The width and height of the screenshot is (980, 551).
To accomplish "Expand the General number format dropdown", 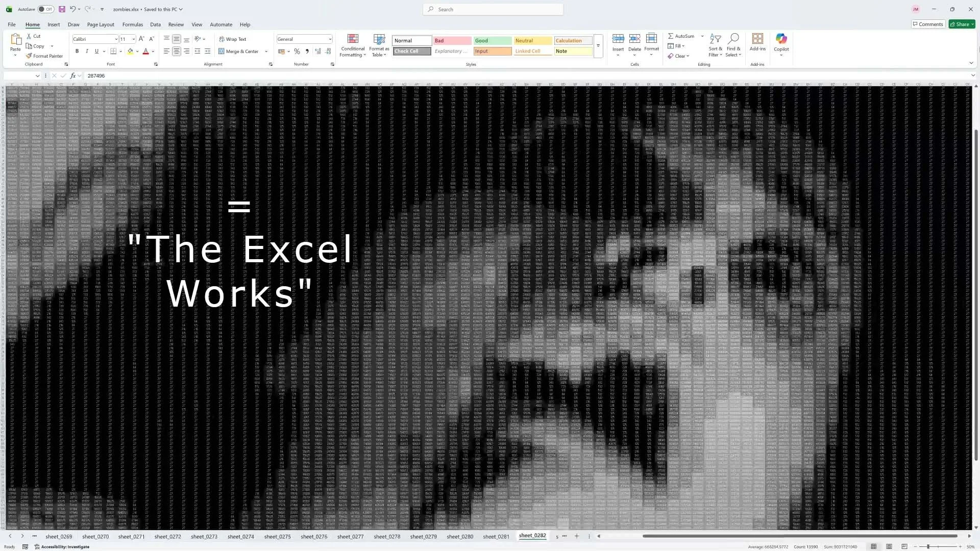I will click(330, 39).
